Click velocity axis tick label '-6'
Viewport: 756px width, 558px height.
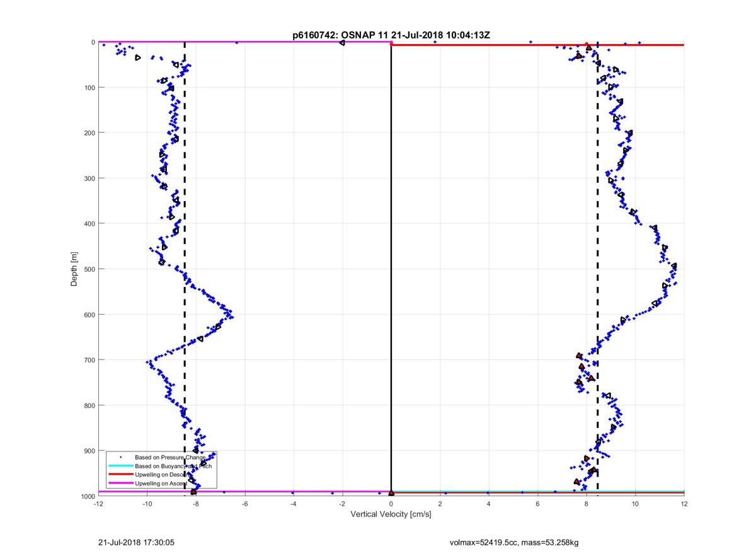pos(244,504)
